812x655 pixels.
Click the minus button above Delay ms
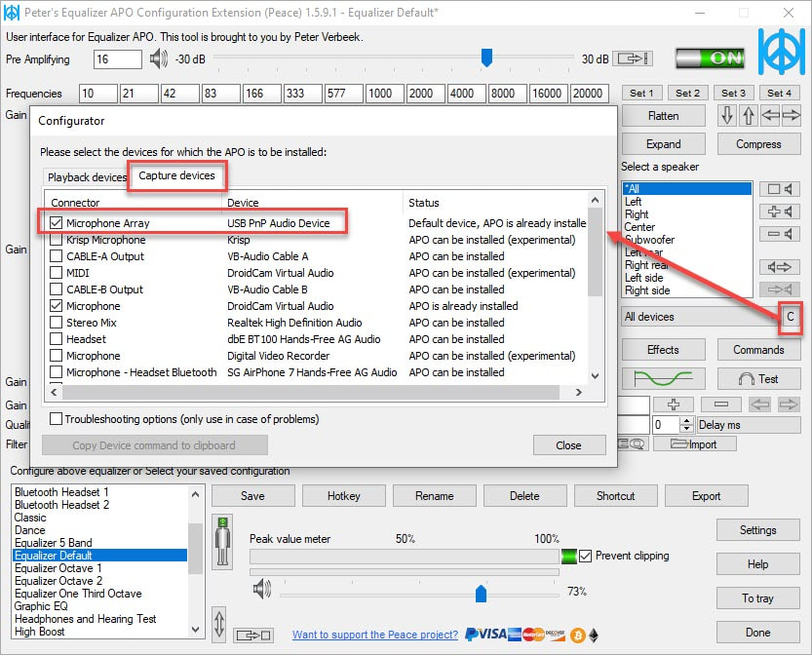click(x=721, y=405)
